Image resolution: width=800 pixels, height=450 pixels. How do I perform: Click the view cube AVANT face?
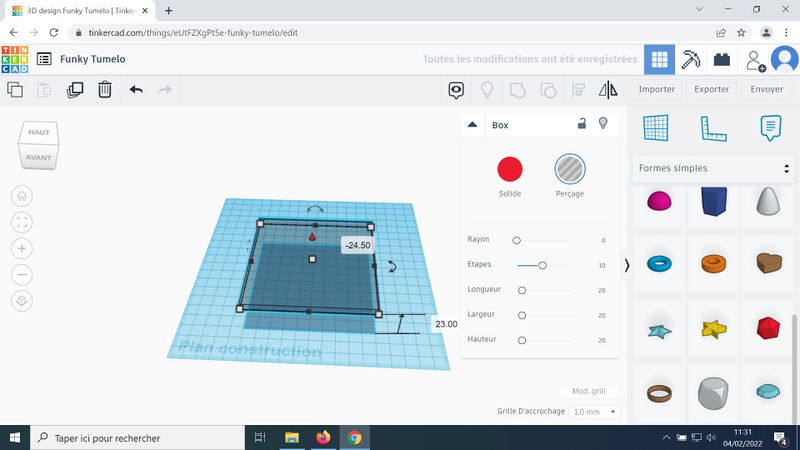[38, 157]
